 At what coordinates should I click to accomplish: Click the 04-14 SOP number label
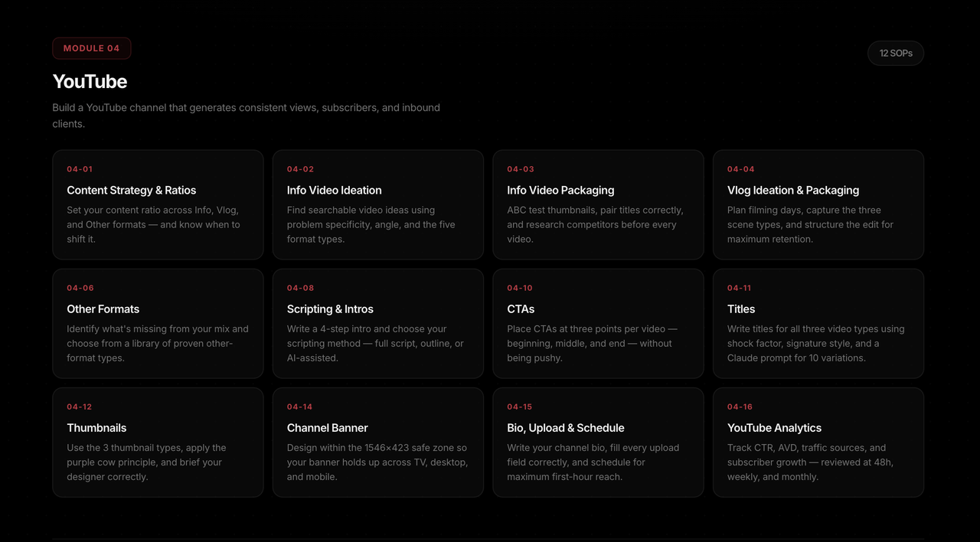point(299,406)
